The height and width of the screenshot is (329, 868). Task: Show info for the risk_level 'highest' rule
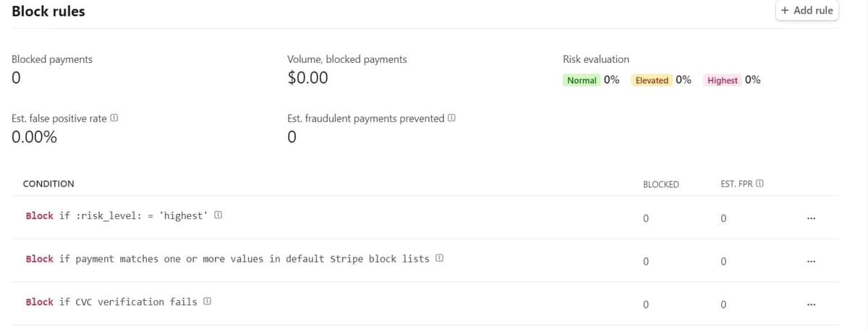[x=218, y=216]
